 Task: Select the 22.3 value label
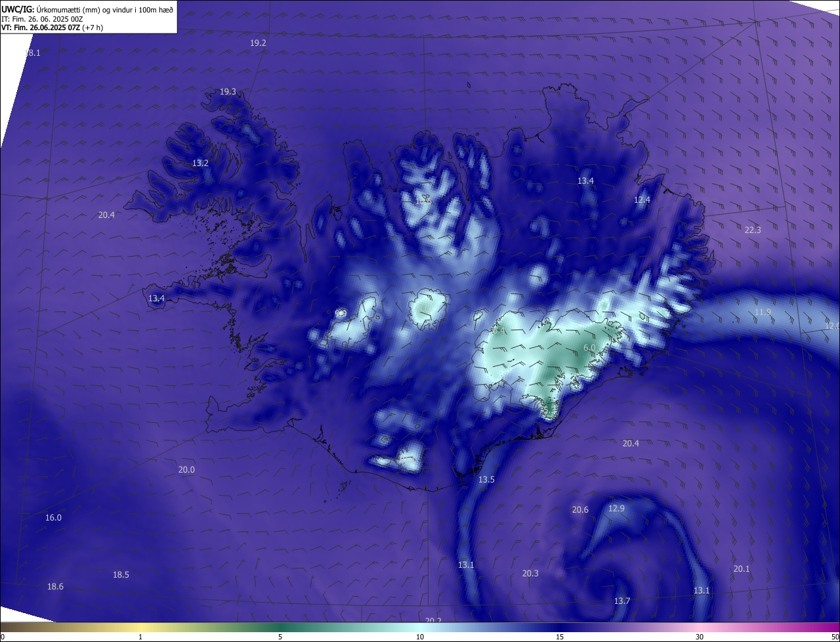pyautogui.click(x=753, y=230)
